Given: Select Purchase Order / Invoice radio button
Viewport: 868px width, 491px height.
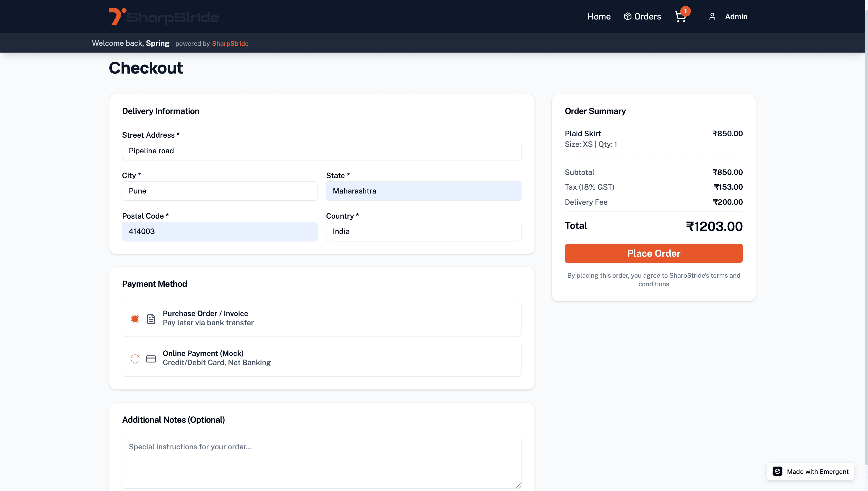Looking at the screenshot, I should pos(135,319).
